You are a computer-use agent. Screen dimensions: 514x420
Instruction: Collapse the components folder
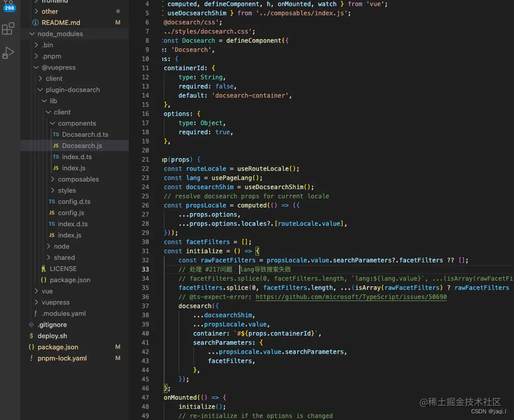click(x=52, y=124)
